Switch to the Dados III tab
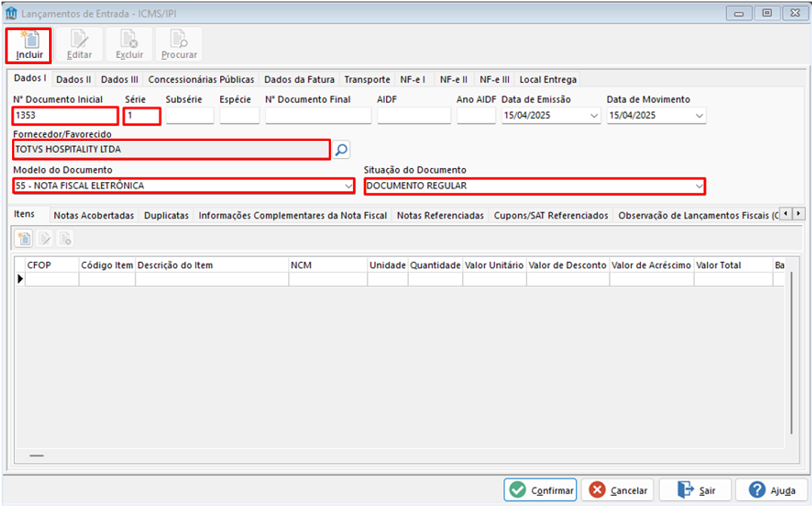 pos(120,80)
